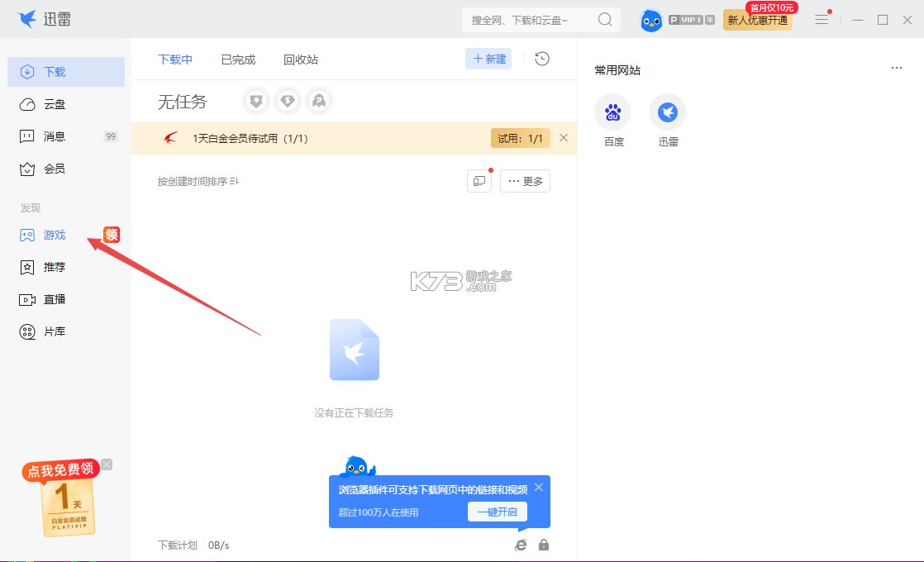Click the 试用: 1/1 trial button
Image resolution: width=924 pixels, height=562 pixels.
coord(521,139)
